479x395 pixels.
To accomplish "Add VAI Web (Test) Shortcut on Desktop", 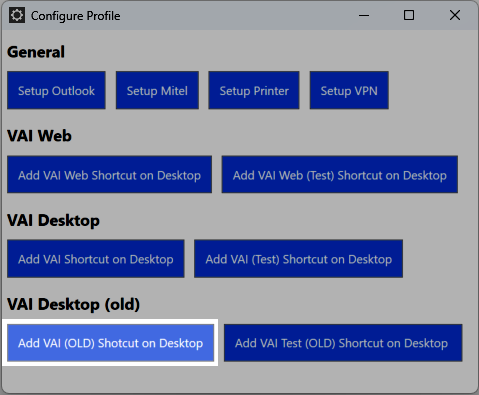I will (x=340, y=174).
